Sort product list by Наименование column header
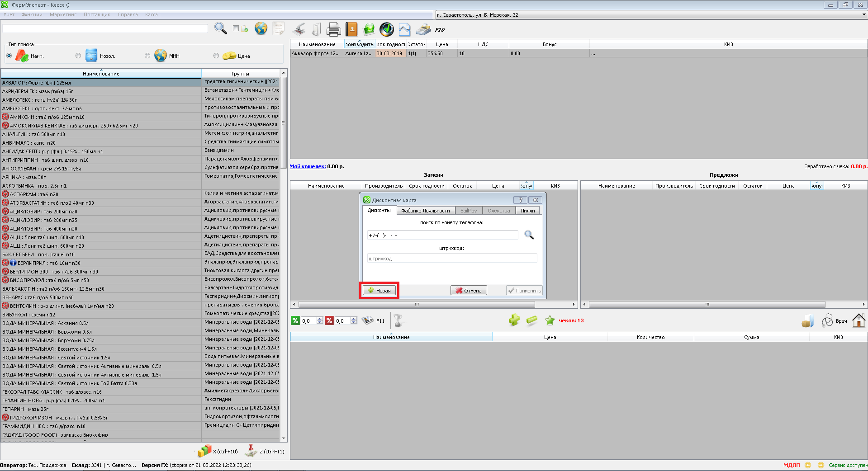Screen dimensions: 868x471 click(101, 74)
